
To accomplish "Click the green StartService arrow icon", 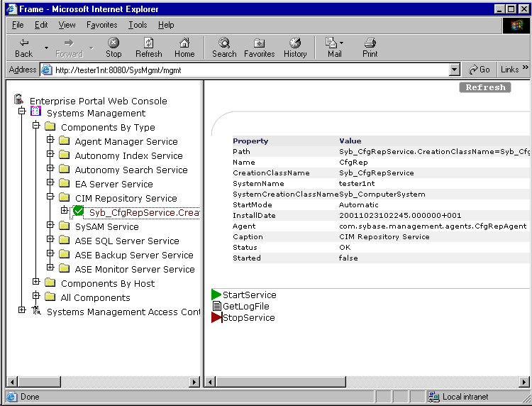I will (216, 295).
